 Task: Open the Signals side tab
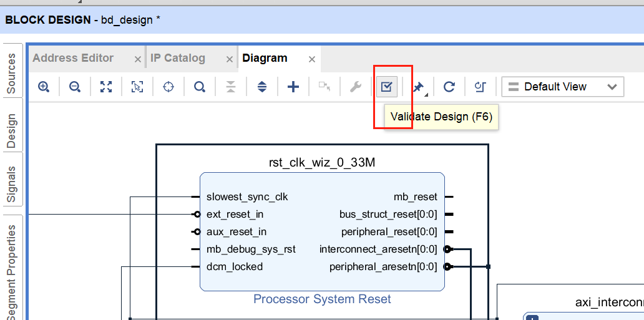point(12,184)
